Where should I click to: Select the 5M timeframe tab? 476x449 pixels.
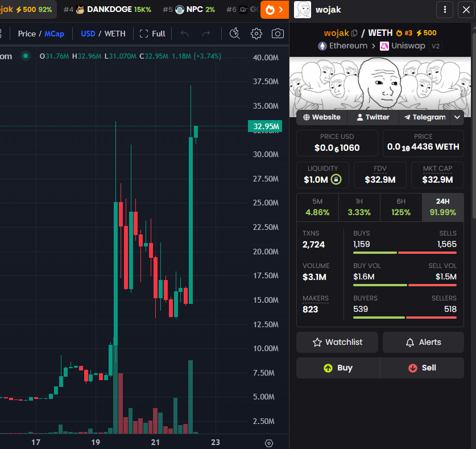click(317, 207)
